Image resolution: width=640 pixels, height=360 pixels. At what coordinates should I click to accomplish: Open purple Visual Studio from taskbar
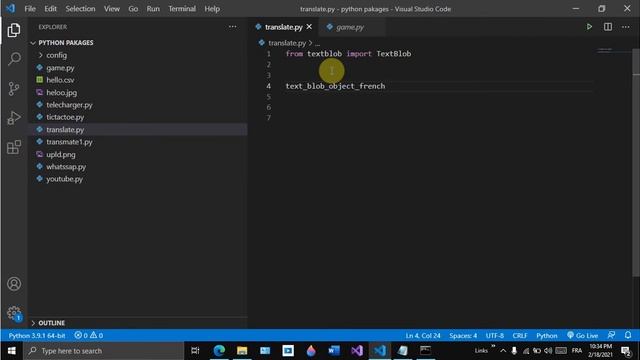coord(357,351)
